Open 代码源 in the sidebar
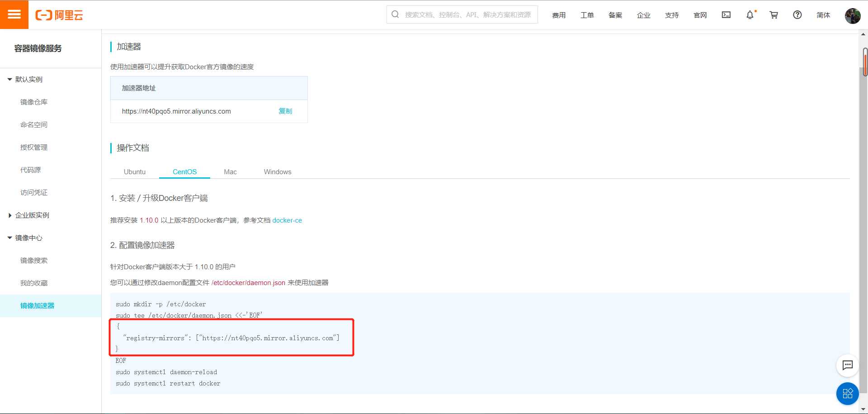 point(30,170)
